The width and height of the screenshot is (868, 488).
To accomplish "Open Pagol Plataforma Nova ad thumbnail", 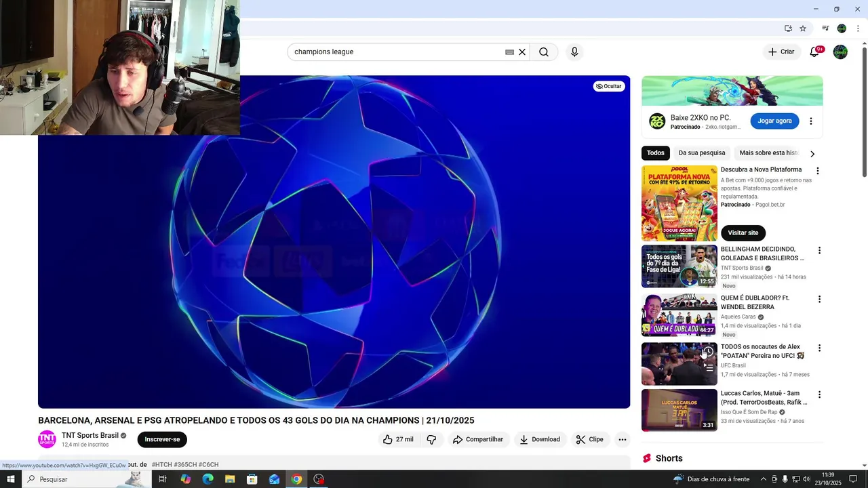I will (679, 203).
